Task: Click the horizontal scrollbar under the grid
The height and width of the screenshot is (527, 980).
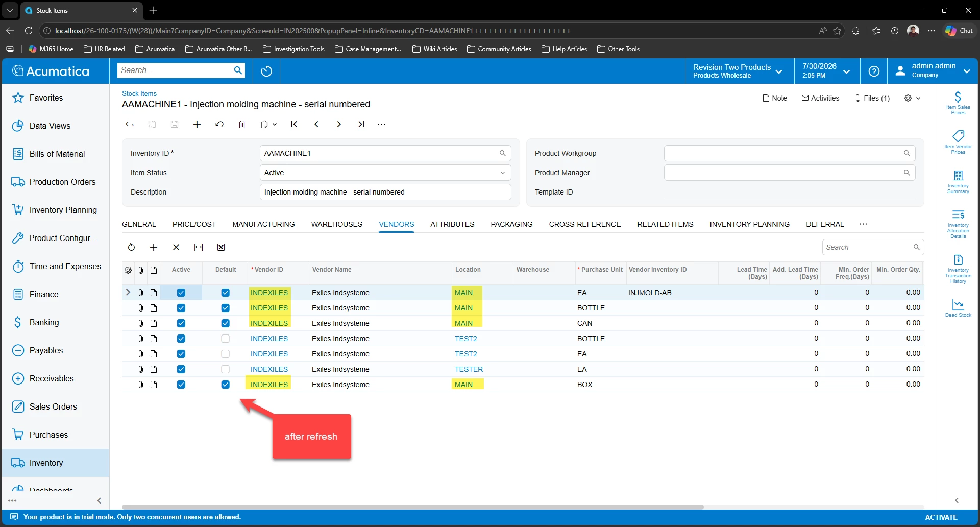Action: click(412, 507)
